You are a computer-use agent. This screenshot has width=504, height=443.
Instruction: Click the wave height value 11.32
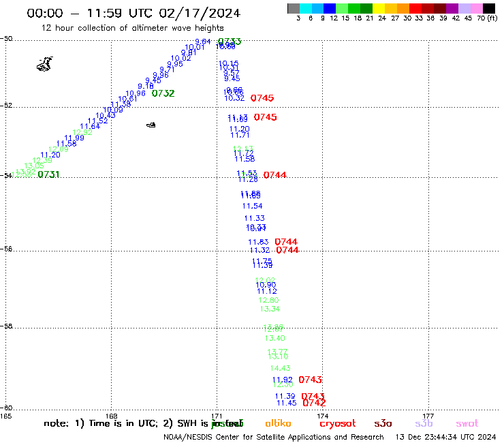click(x=259, y=250)
